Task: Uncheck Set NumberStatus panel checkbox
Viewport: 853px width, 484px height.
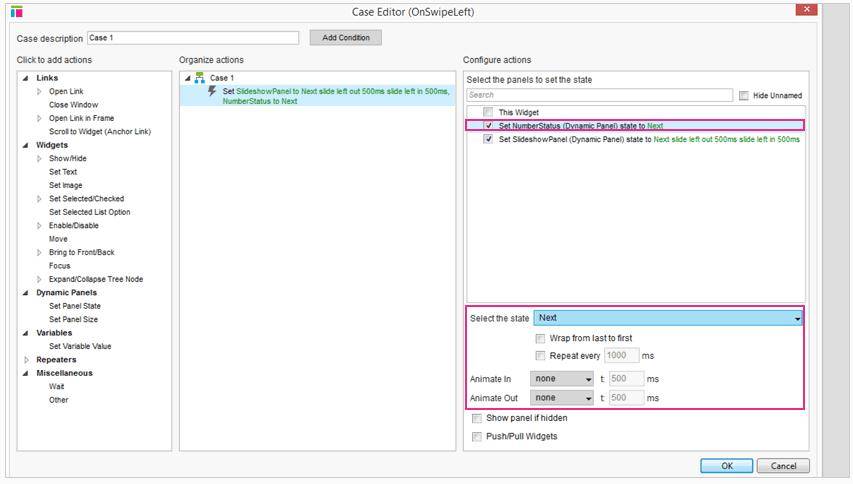Action: pos(488,126)
